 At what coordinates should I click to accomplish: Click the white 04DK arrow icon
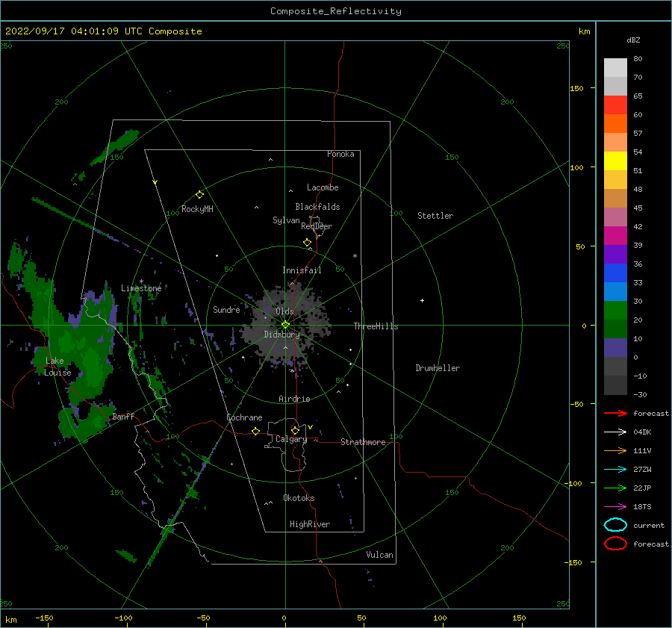click(615, 432)
